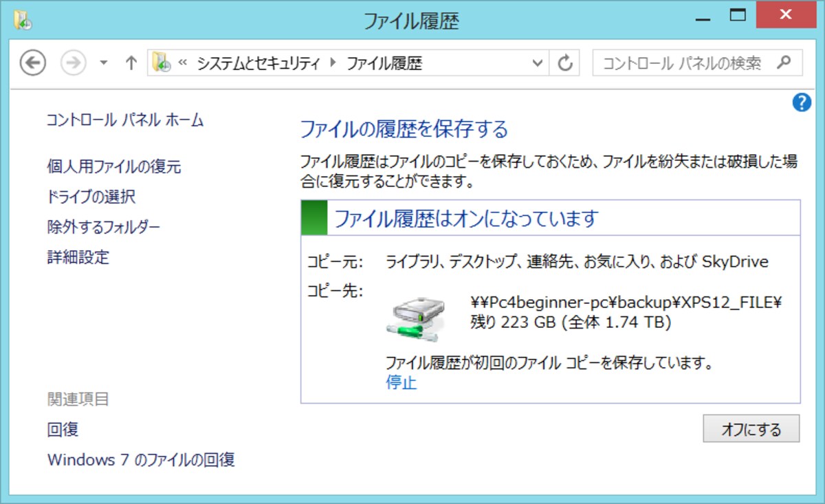Screen dimensions: 825x504
Task: Open 除外するフォルダー settings
Action: (x=104, y=227)
